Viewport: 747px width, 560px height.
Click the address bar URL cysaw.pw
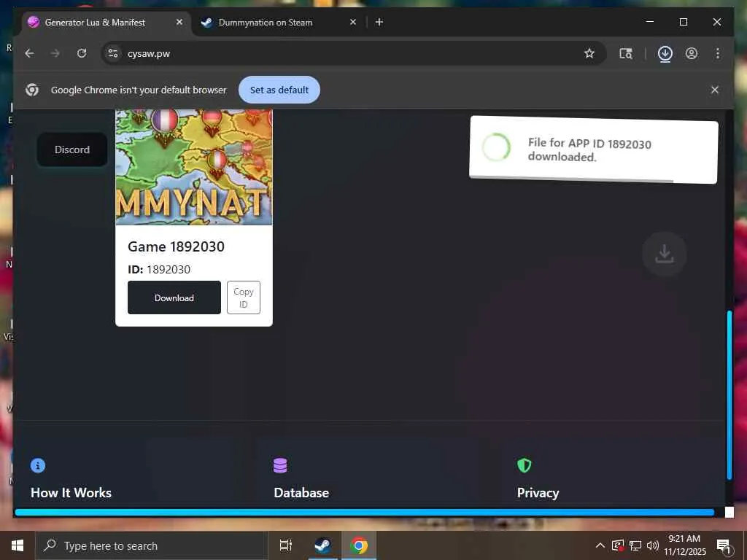coord(149,53)
